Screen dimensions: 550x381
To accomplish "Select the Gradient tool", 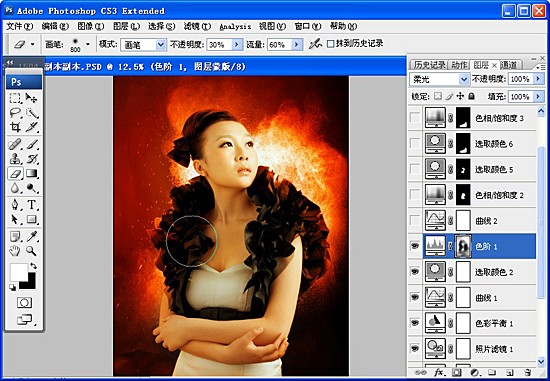I will [x=32, y=173].
